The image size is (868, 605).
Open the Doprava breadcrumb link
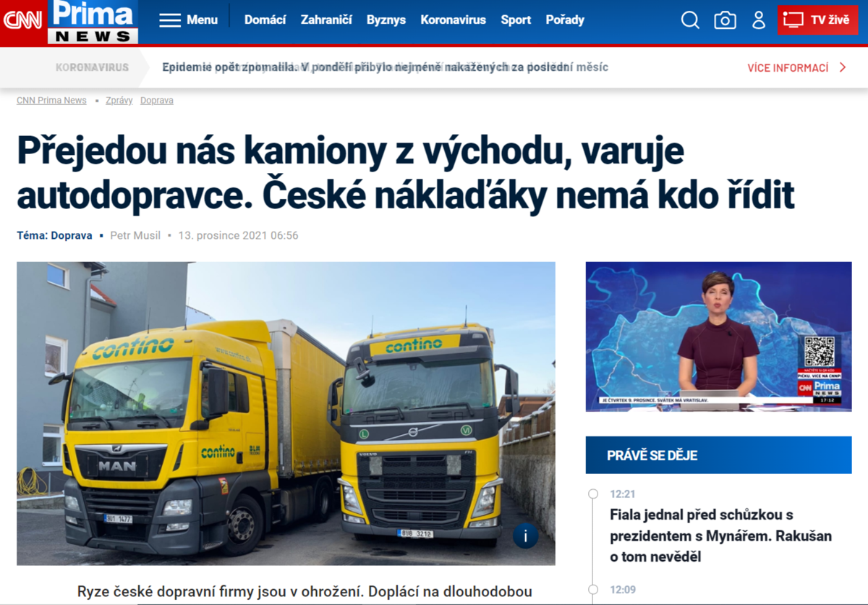pos(157,101)
